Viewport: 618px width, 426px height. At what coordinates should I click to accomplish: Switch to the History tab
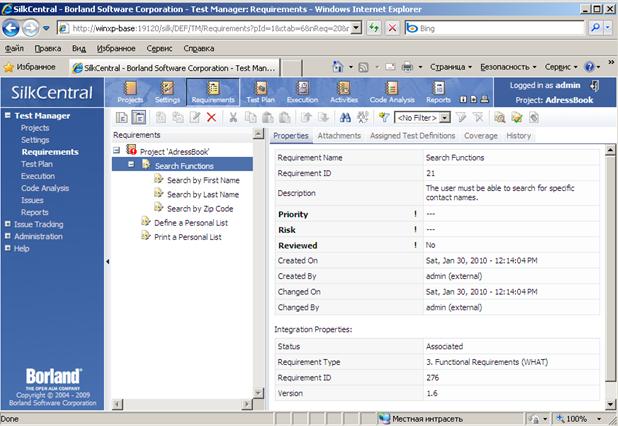click(x=518, y=136)
